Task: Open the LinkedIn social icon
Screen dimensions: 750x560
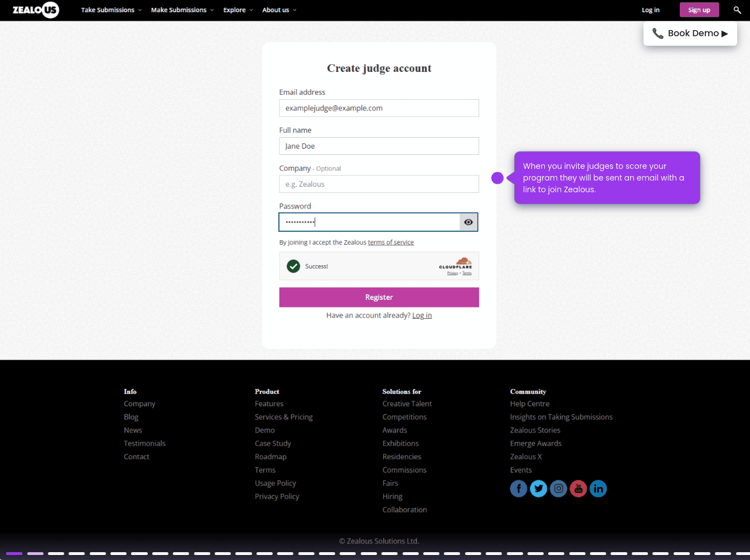Action: [598, 489]
